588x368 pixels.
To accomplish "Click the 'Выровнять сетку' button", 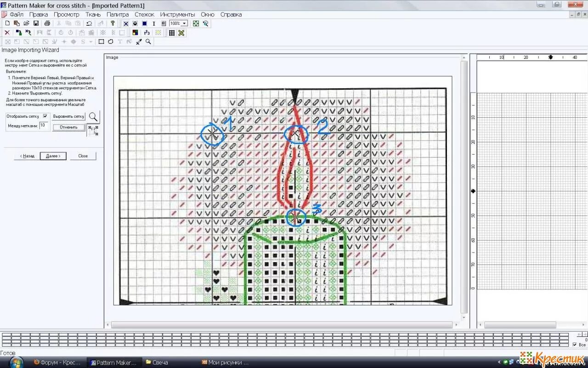I will coord(68,116).
